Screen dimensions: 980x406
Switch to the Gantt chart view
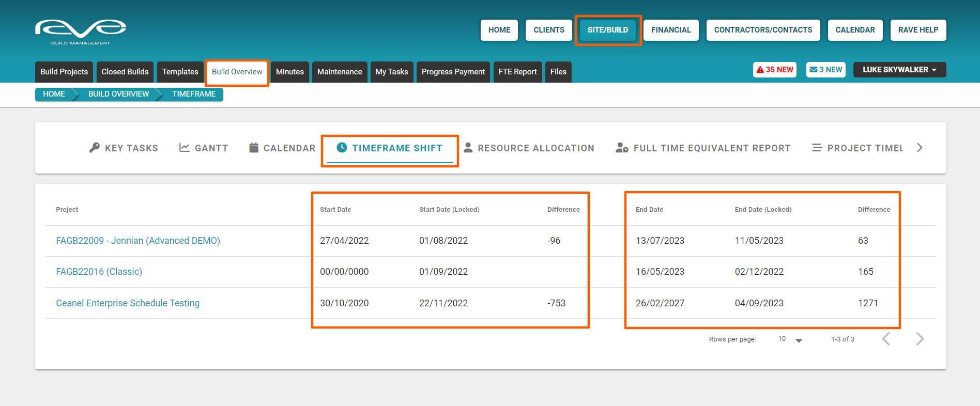pyautogui.click(x=204, y=148)
